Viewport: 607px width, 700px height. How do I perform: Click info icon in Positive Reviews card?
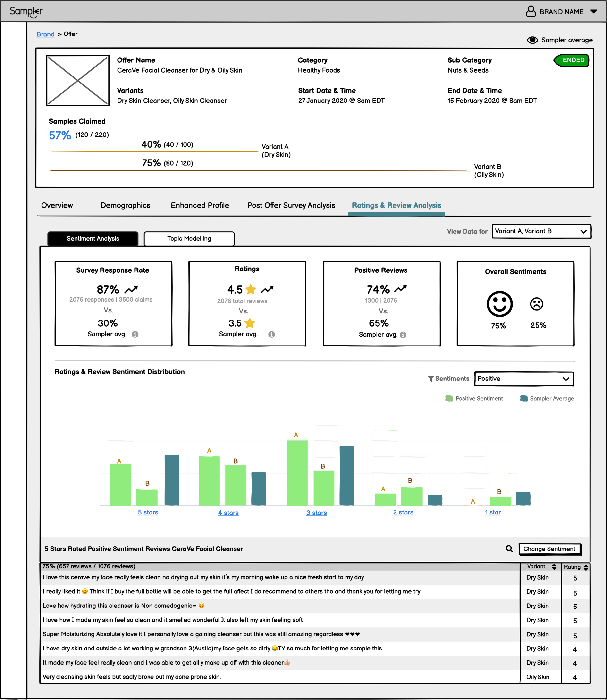[403, 335]
